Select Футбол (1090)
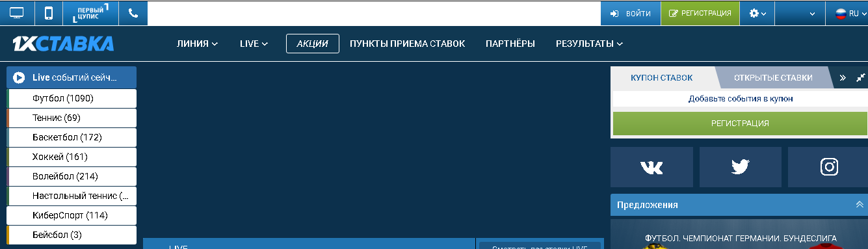 [72, 99]
